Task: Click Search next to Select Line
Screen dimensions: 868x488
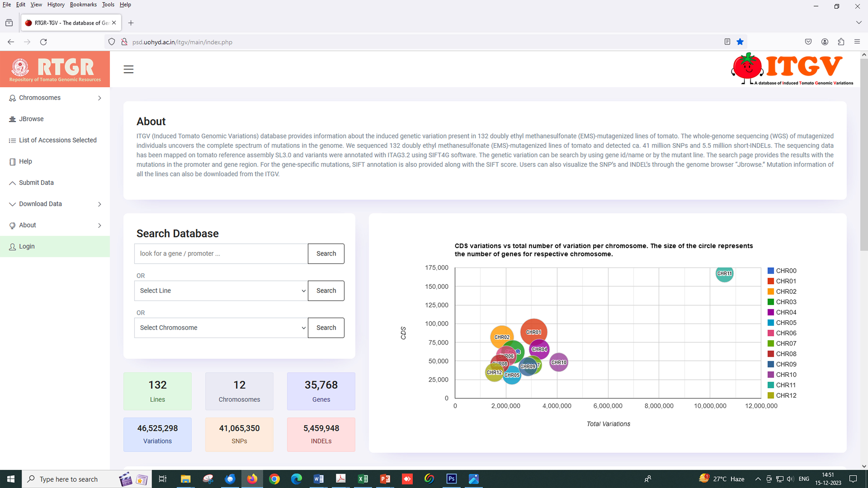Action: point(326,291)
